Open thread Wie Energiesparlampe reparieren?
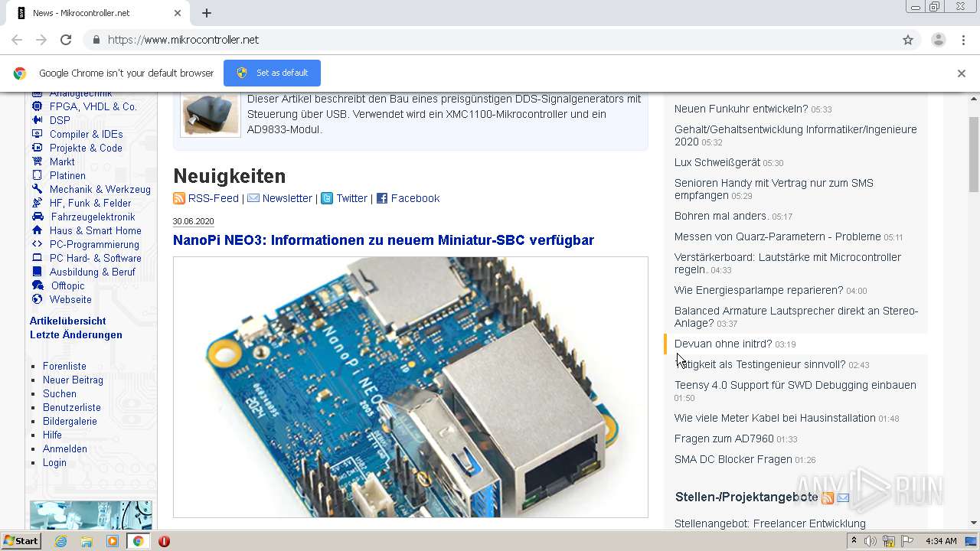 tap(759, 290)
